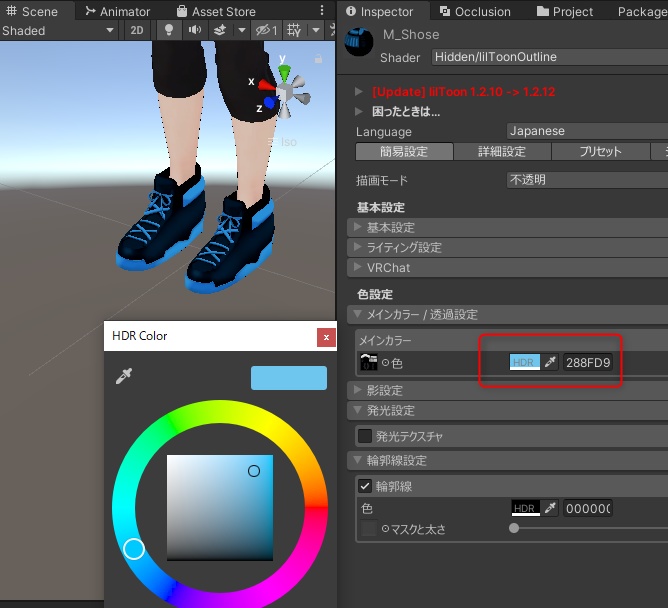Viewport: 668px width, 608px height.
Task: Click the main color texture thumbnail
Action: [x=369, y=362]
